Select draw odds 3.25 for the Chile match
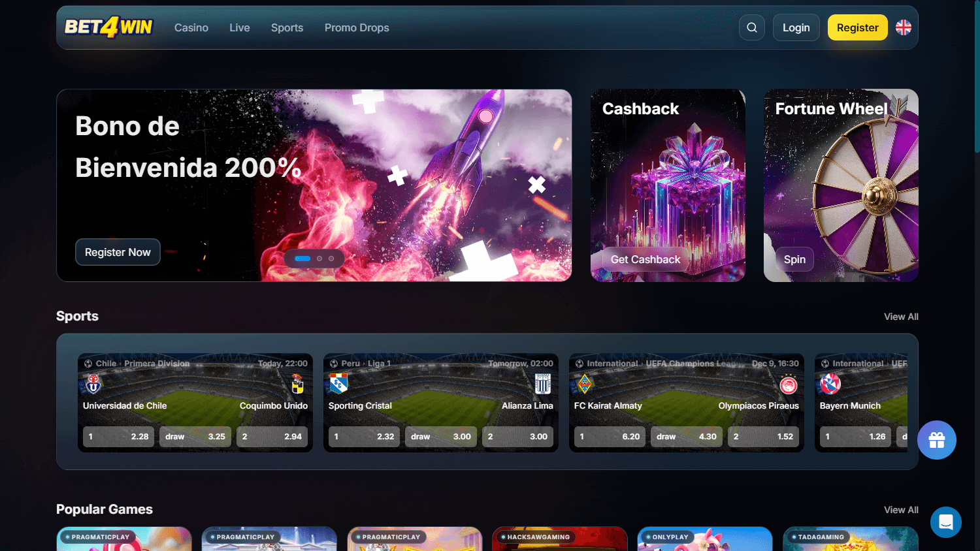Screen dimensions: 980x551 point(195,436)
